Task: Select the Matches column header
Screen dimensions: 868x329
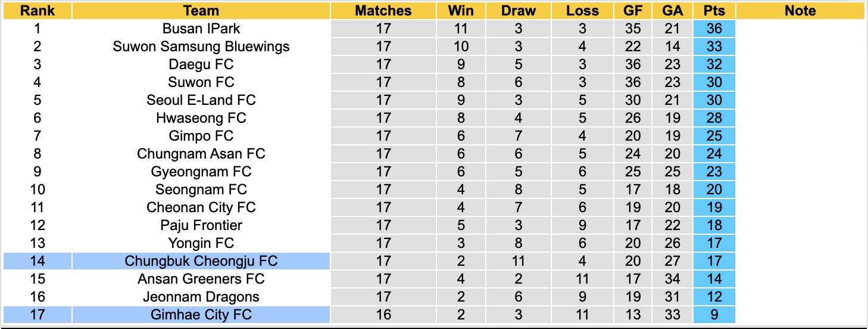Action: tap(383, 11)
